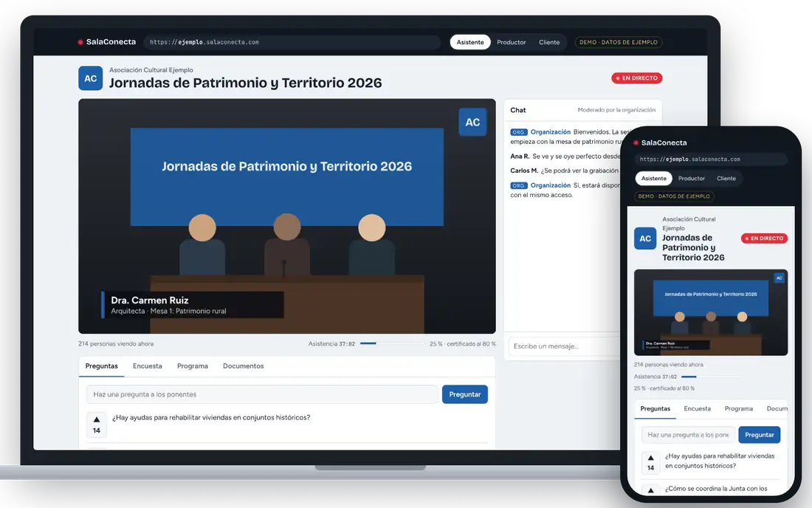The image size is (812, 508).
Task: Click '214 personas viendo ahora' on the laptop
Action: pyautogui.click(x=116, y=344)
